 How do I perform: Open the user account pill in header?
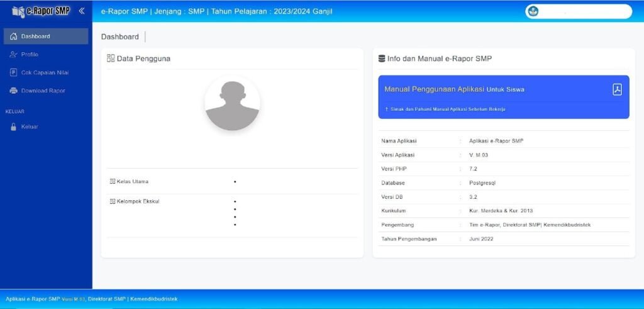579,11
